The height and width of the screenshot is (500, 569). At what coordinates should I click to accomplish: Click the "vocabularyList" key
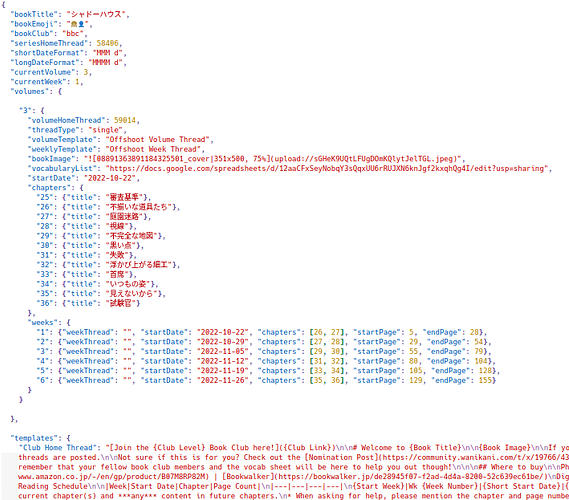62,168
